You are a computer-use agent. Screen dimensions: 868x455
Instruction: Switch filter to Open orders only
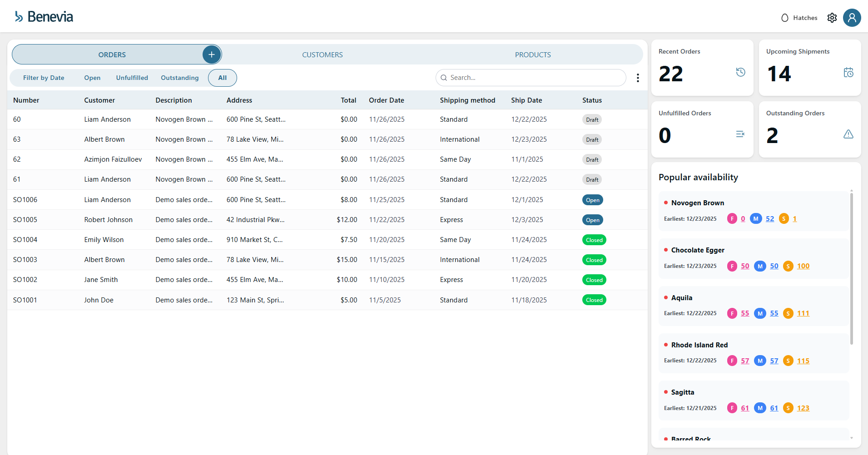pos(92,78)
